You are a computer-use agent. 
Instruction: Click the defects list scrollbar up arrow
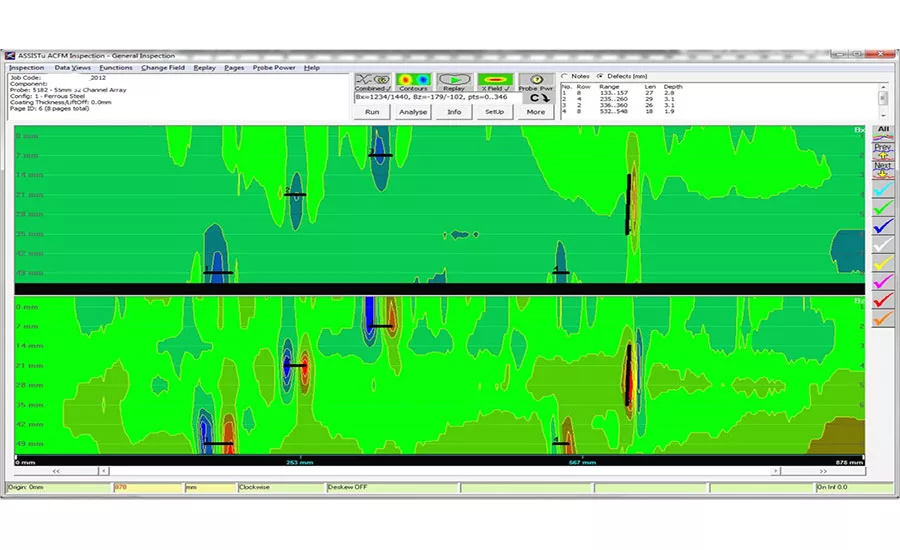[883, 86]
